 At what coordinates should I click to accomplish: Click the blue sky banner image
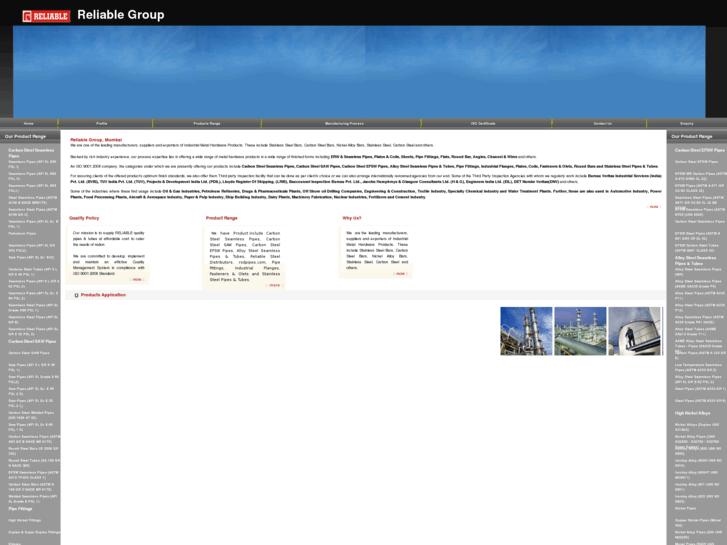click(359, 71)
